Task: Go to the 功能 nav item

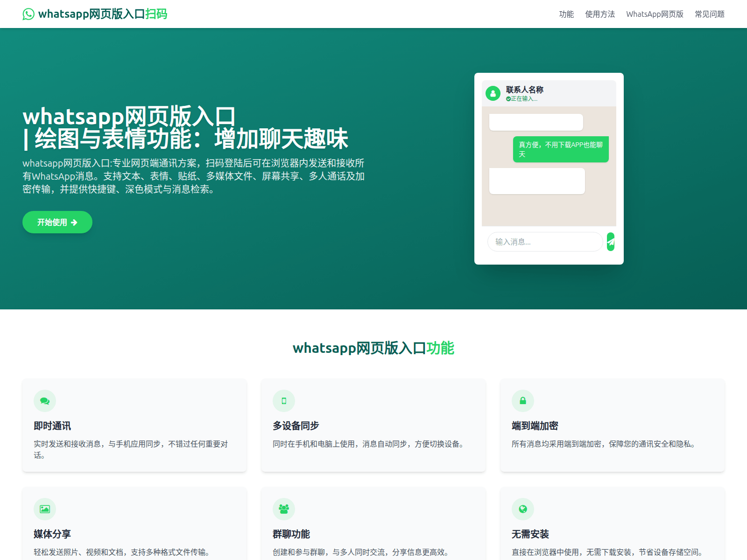Action: [x=566, y=14]
